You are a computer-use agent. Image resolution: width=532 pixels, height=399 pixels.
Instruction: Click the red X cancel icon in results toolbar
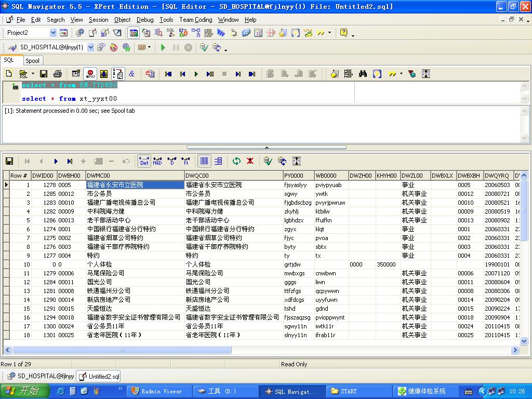point(250,161)
